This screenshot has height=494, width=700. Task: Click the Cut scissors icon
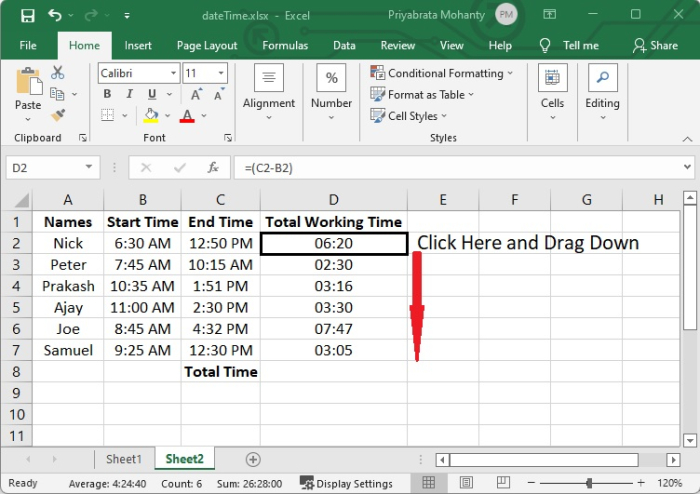click(x=58, y=73)
